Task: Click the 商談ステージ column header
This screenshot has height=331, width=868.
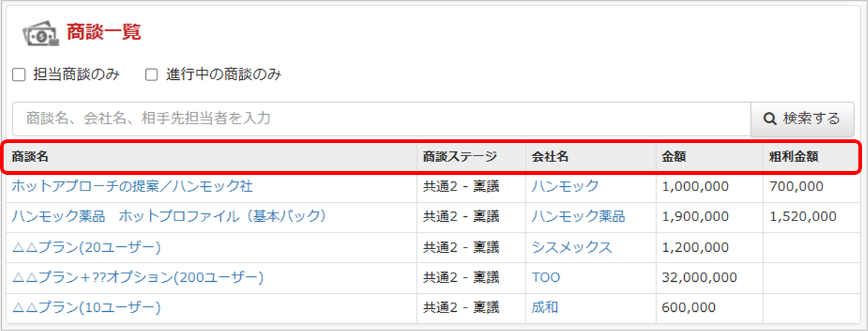Action: (460, 157)
